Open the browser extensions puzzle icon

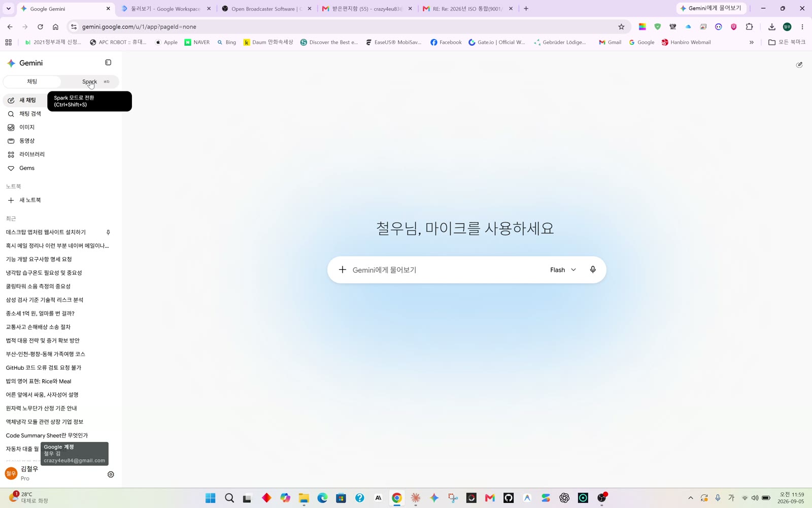750,27
